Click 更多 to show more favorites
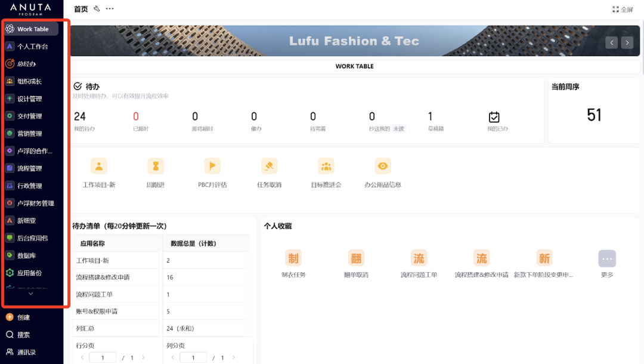The width and height of the screenshot is (644, 364). click(607, 258)
